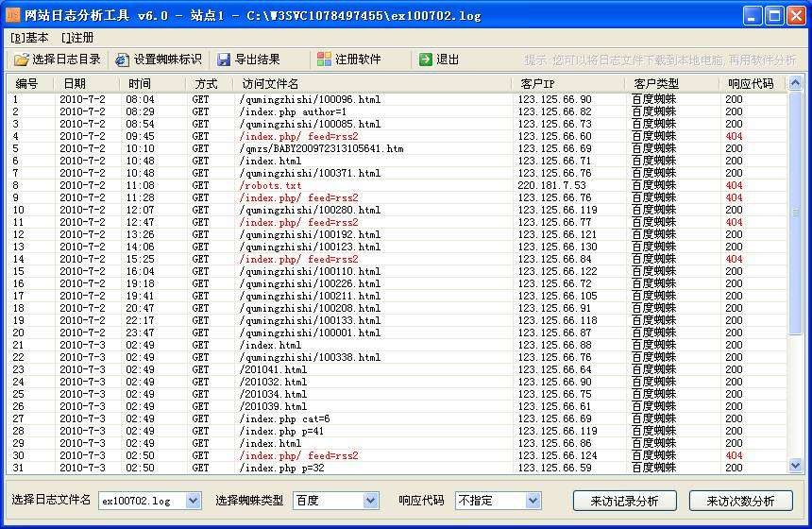Click the green arrow 退出 icon
Image resolution: width=812 pixels, height=529 pixels.
coord(426,60)
